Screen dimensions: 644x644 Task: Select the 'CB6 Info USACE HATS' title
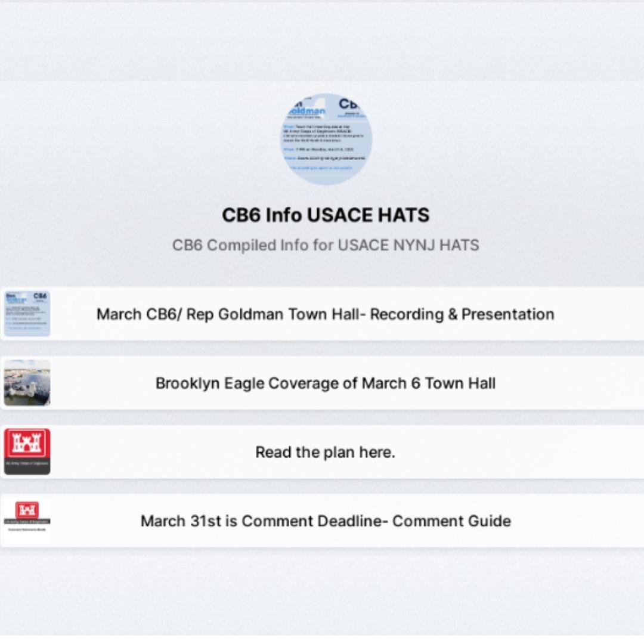326,215
